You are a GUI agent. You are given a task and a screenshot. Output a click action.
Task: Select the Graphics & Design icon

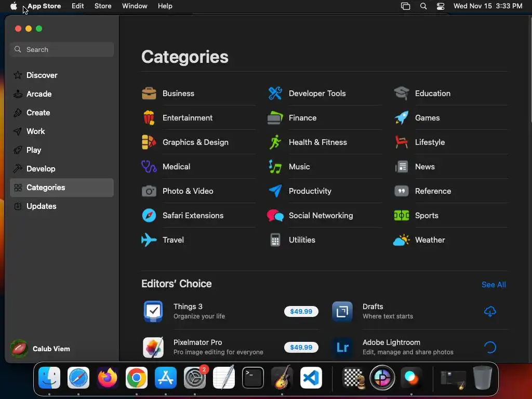(149, 142)
